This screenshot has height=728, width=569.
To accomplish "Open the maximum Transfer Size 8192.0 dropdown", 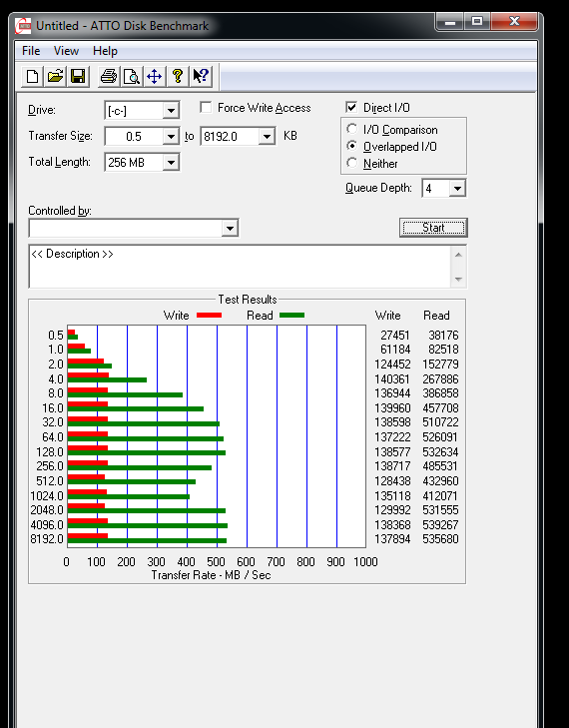I will pos(267,137).
